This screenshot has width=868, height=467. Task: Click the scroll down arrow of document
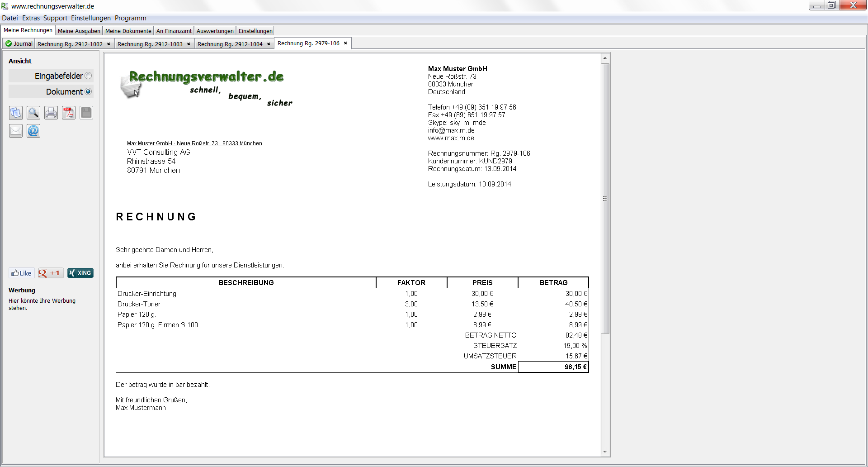pyautogui.click(x=605, y=452)
